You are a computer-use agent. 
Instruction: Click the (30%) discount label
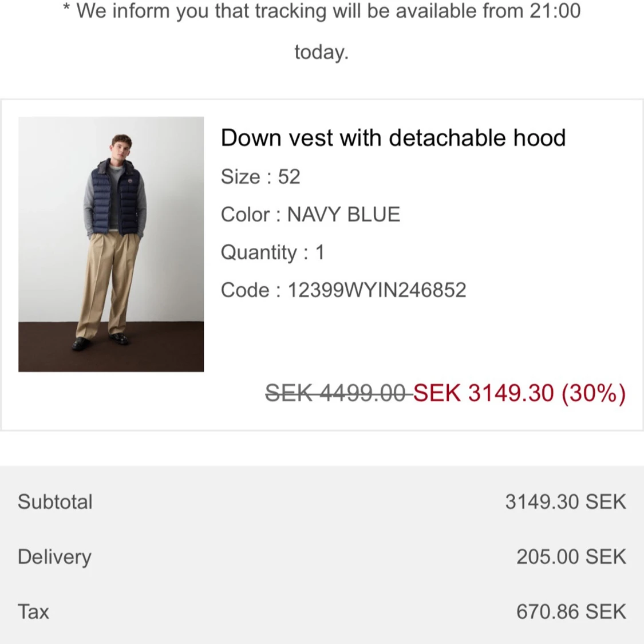[594, 393]
